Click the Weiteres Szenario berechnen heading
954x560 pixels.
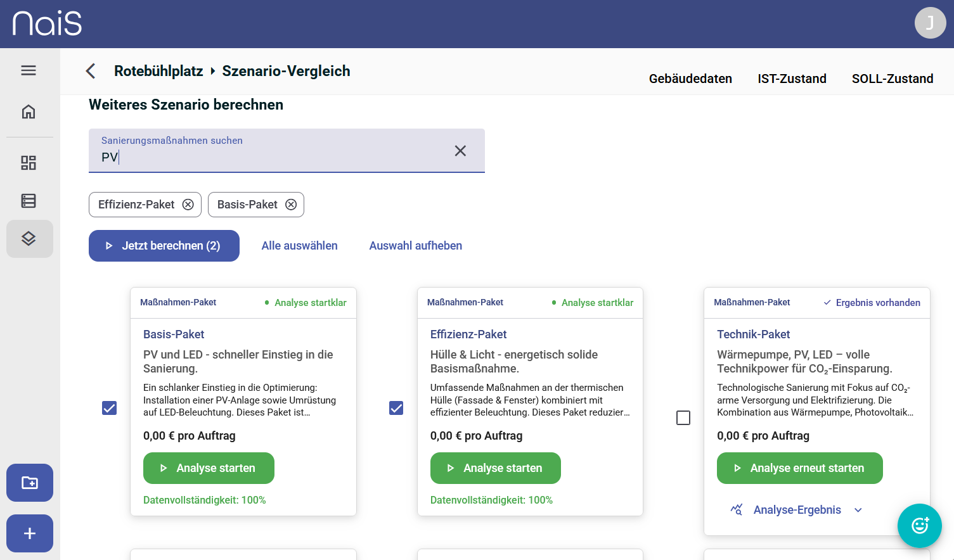186,105
